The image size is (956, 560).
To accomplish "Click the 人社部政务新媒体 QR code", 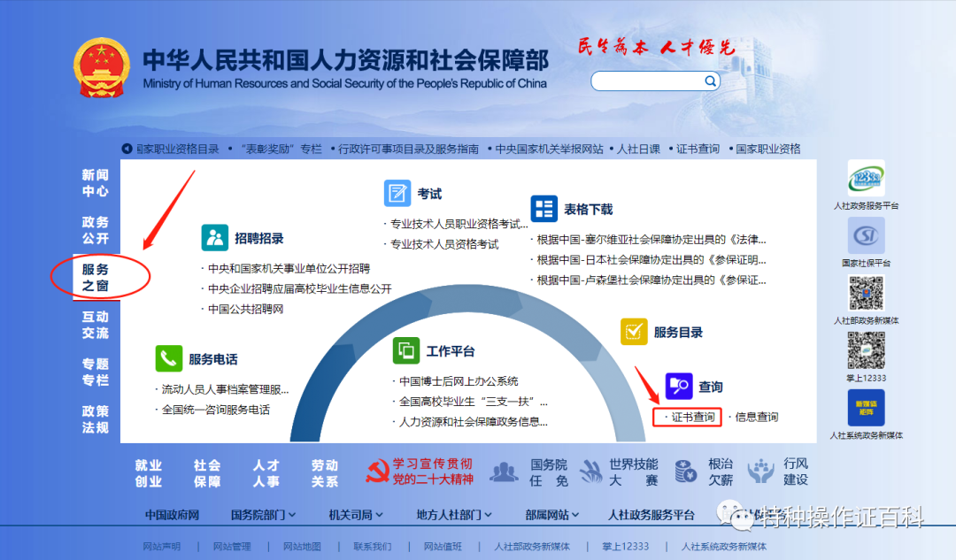I will click(866, 293).
